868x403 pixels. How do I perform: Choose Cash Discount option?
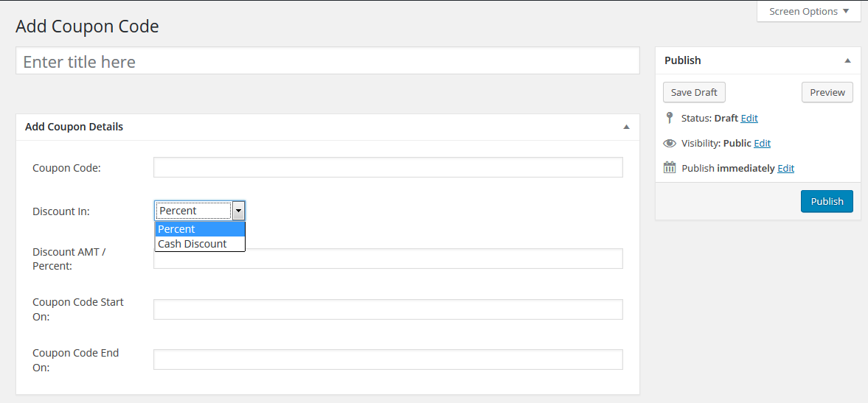coord(200,244)
